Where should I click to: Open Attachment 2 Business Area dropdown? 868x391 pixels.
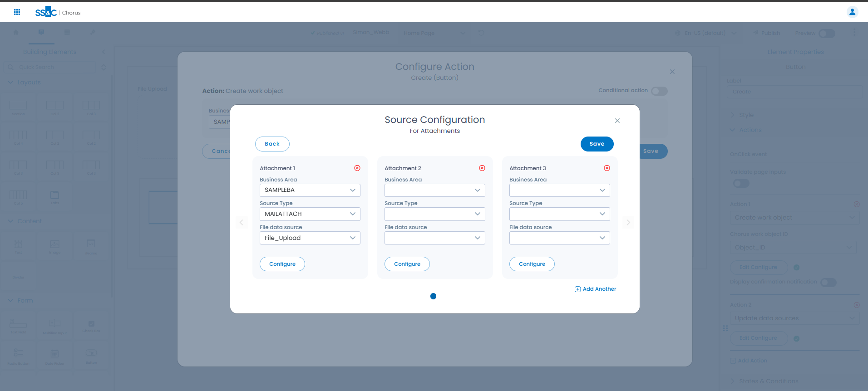(435, 190)
